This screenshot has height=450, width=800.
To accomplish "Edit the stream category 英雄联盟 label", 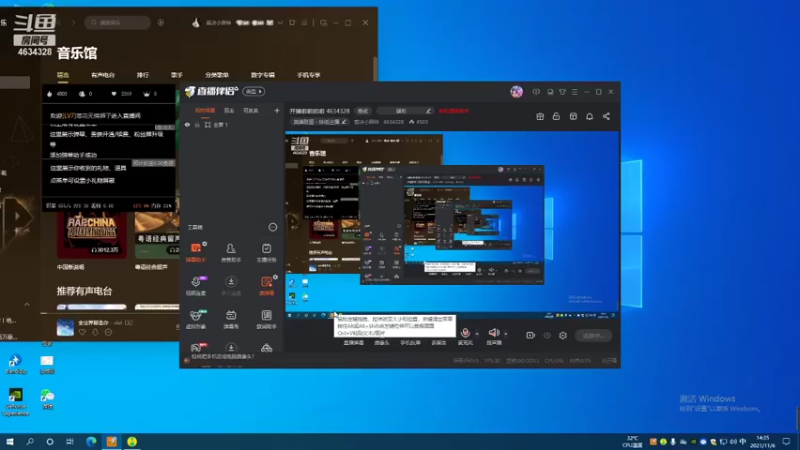I will pyautogui.click(x=319, y=122).
